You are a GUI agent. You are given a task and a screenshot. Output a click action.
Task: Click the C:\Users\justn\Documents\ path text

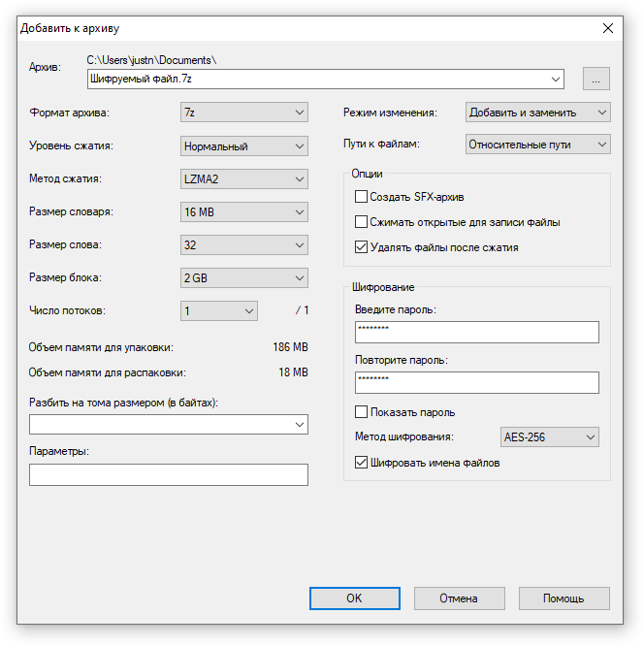tap(151, 60)
